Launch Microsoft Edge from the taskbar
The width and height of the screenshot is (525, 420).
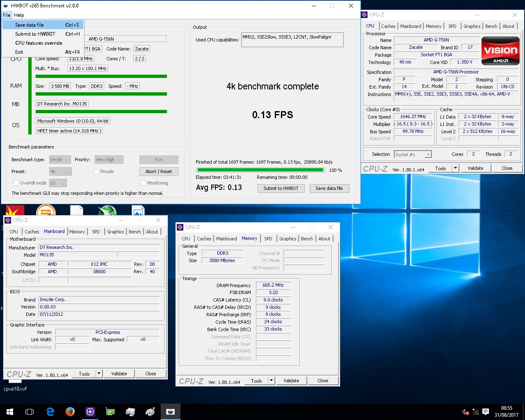pyautogui.click(x=50, y=412)
